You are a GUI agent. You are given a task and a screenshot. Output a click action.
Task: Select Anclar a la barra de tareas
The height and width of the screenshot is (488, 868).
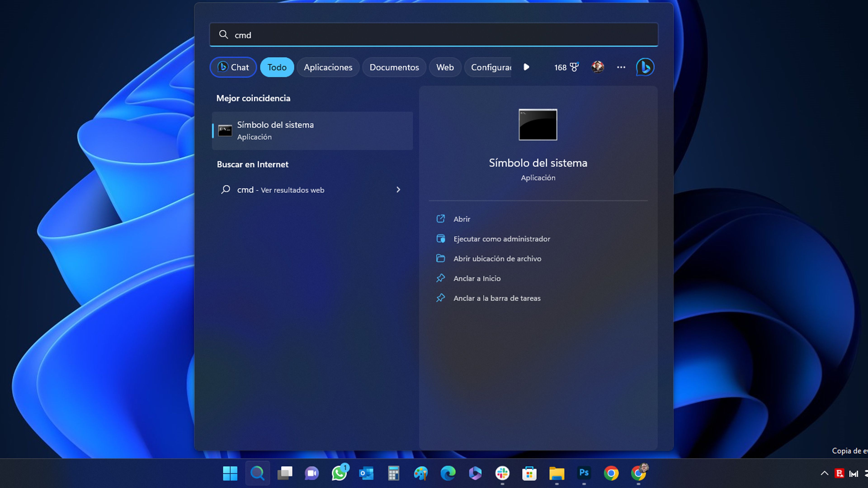pyautogui.click(x=497, y=298)
